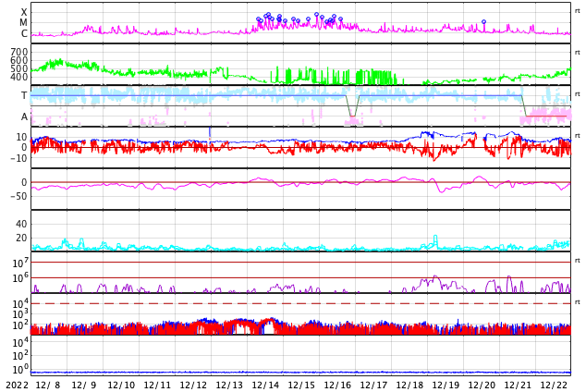Image resolution: width=586 pixels, height=392 pixels.
Task: Click the "10^0" axis label
Action: coord(20,370)
